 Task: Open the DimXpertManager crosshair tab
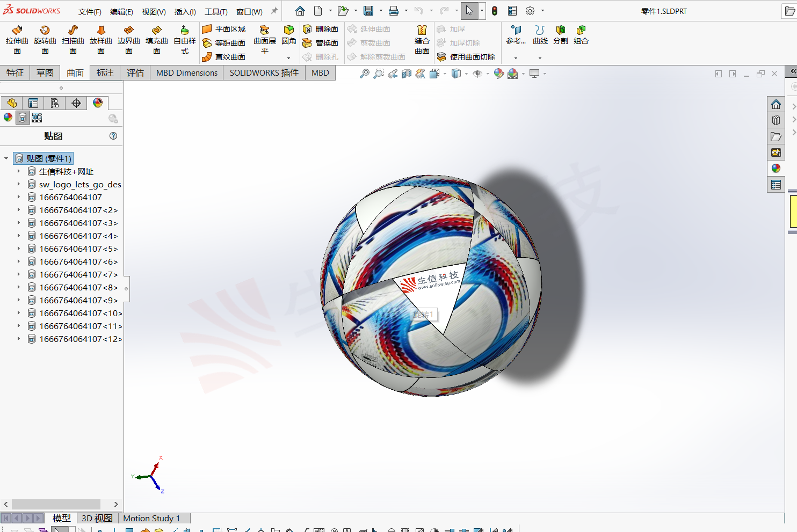[76, 103]
